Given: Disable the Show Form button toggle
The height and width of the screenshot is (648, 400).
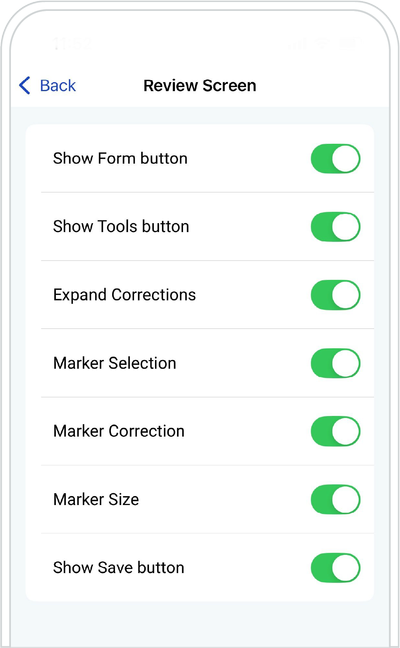Looking at the screenshot, I should pos(336,158).
